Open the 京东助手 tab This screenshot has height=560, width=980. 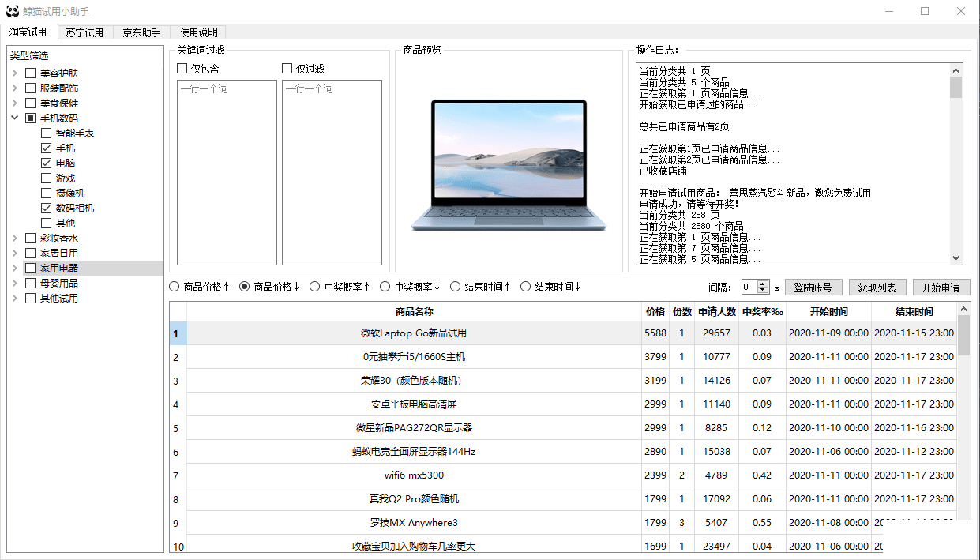[x=141, y=32]
